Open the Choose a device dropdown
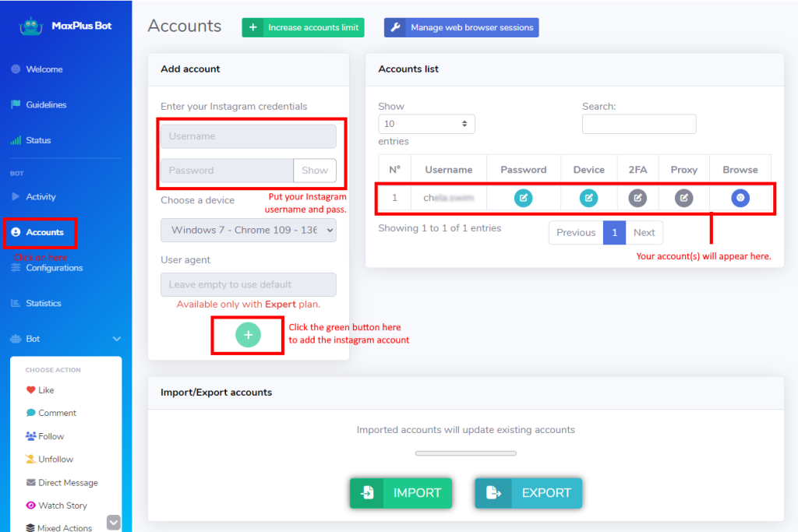This screenshot has height=532, width=798. tap(249, 231)
